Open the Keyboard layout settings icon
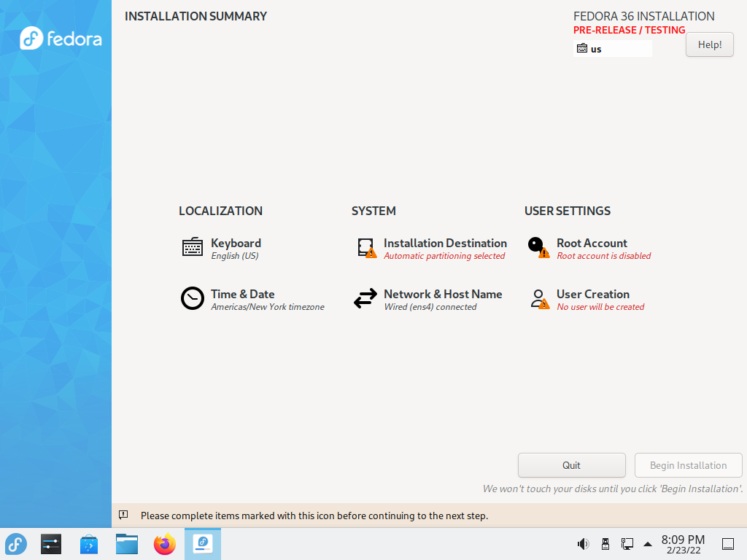Screen dimensions: 747x560 [x=193, y=247]
